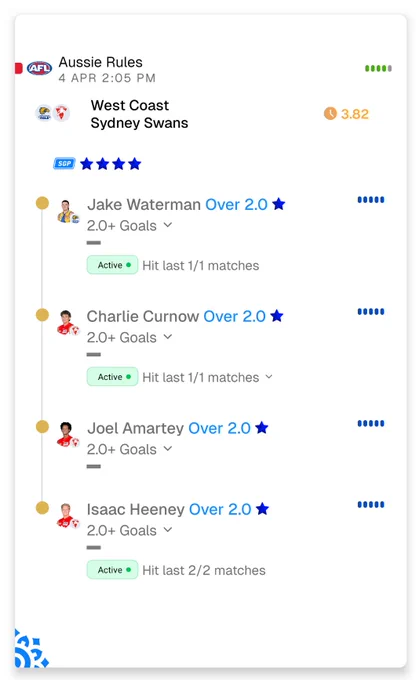Click the SGP badge icon

[64, 163]
